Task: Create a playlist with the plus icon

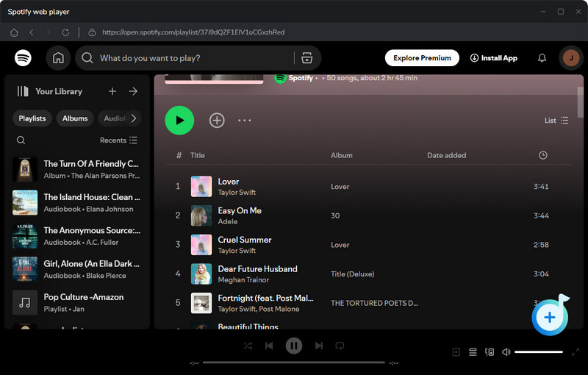Action: [x=112, y=91]
